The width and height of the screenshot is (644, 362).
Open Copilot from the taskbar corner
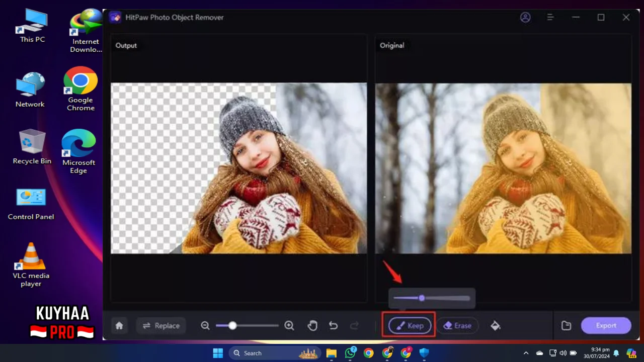pyautogui.click(x=631, y=353)
